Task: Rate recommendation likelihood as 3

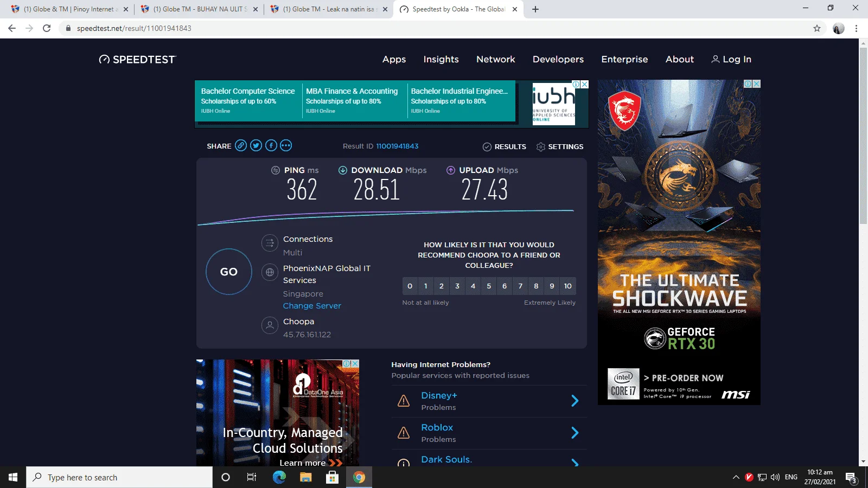Action: (x=457, y=286)
